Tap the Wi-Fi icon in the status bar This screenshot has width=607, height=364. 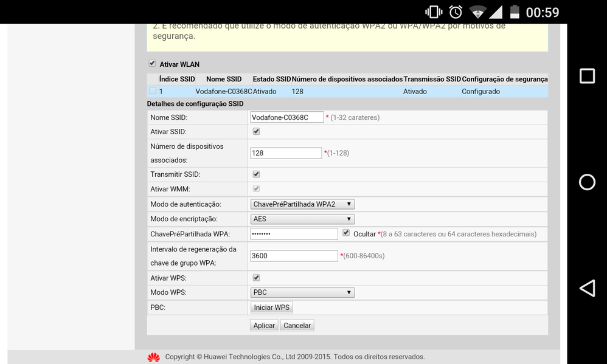[x=478, y=11]
